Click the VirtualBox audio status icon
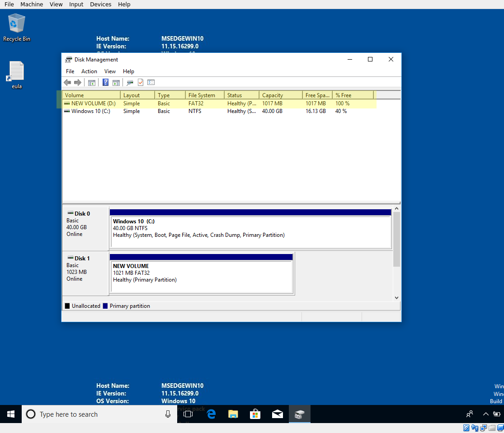Image resolution: width=504 pixels, height=433 pixels. click(475, 428)
